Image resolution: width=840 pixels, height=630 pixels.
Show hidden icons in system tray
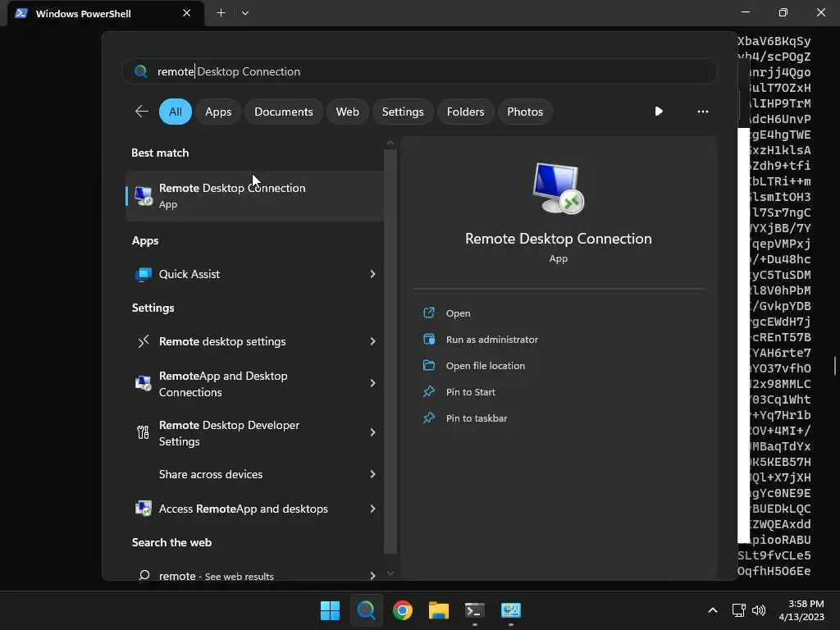click(x=713, y=610)
